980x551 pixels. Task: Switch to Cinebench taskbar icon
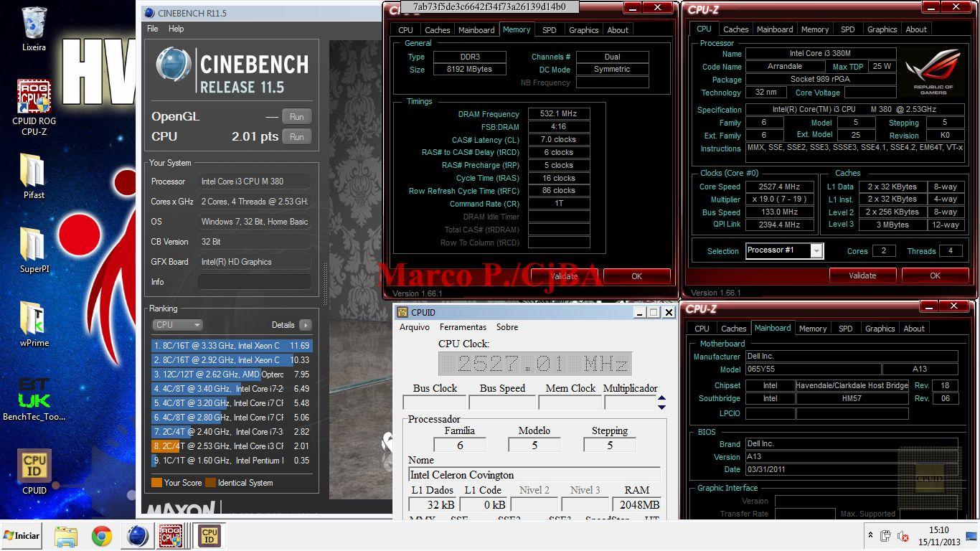[x=137, y=536]
